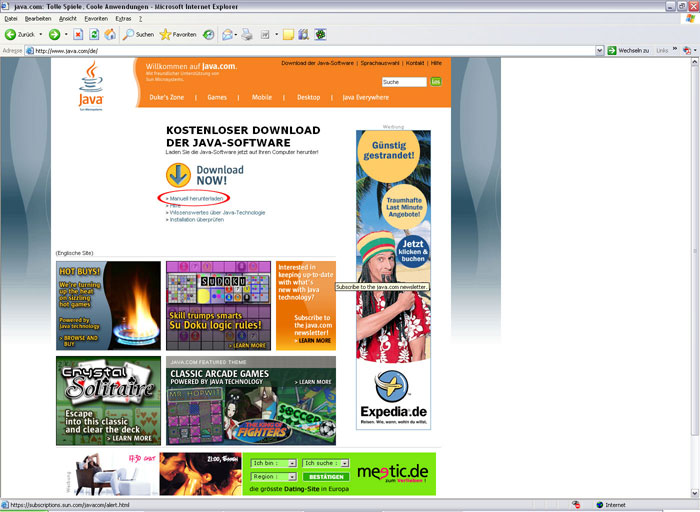
Task: Click the Sprachauswahl link
Action: click(380, 63)
